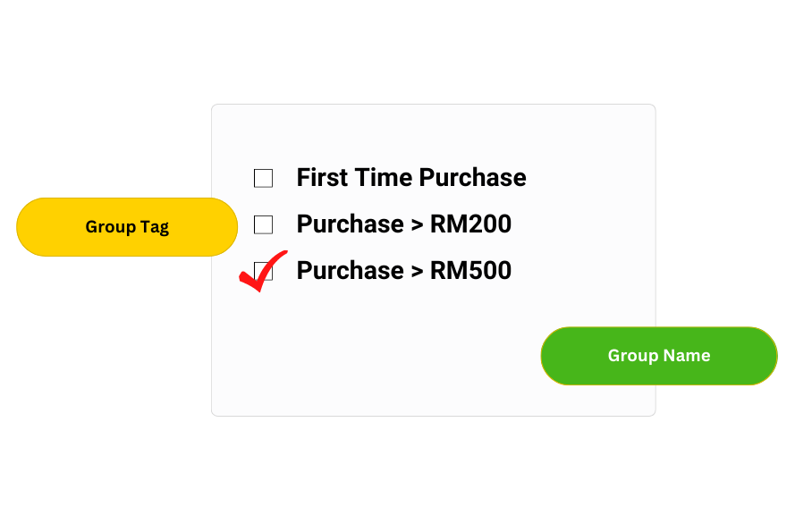Enable the Purchase > RM200 checkbox
This screenshot has height=532, width=795.
pyautogui.click(x=263, y=224)
